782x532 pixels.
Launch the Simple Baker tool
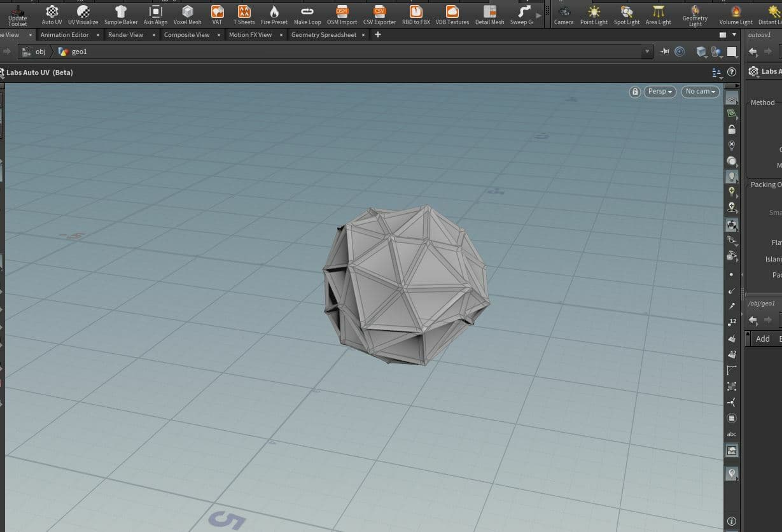[x=121, y=15]
